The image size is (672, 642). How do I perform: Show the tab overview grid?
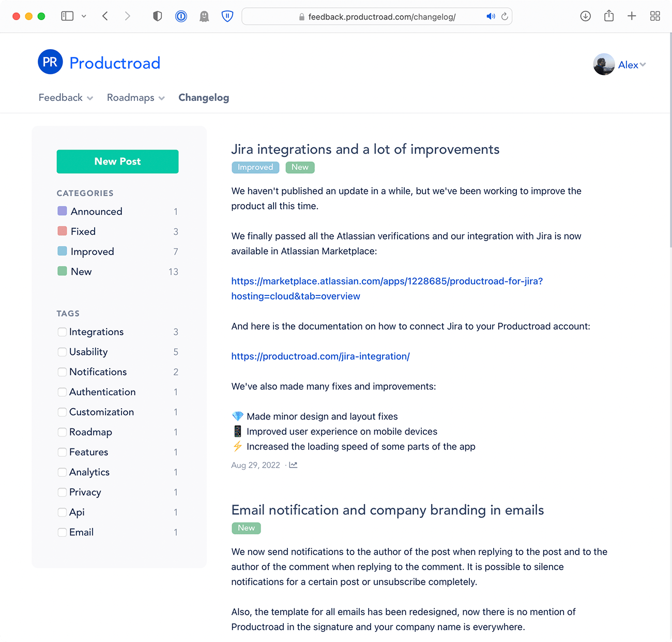click(x=655, y=16)
